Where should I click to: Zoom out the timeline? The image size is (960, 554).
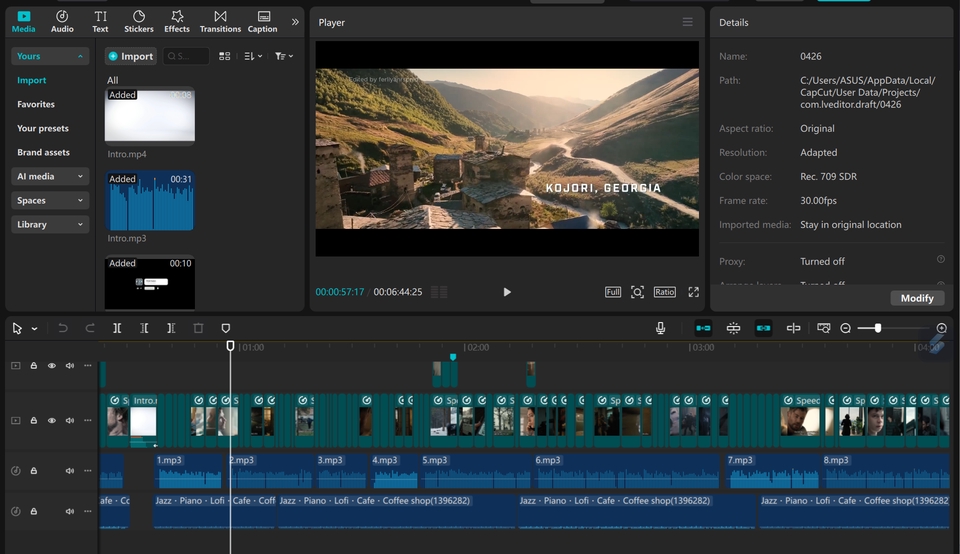846,328
